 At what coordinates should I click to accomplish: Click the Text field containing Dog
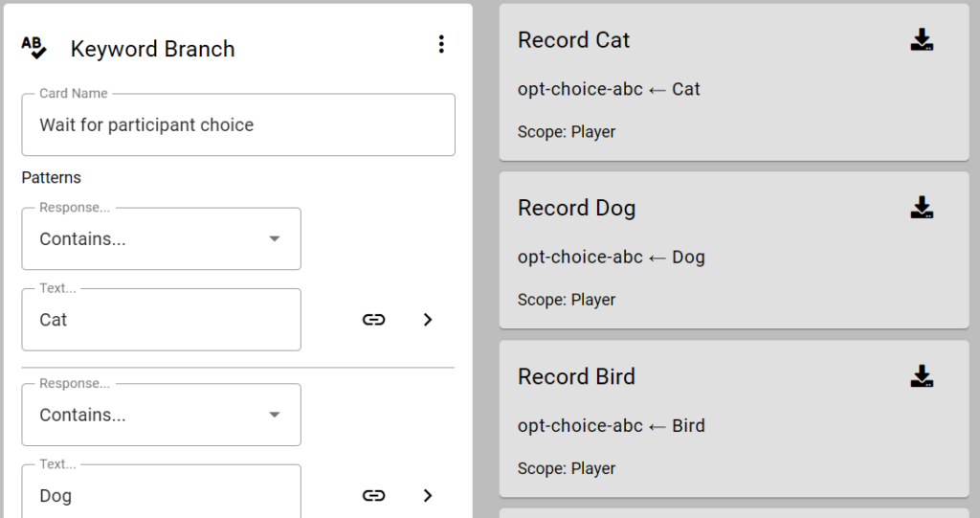tap(161, 495)
